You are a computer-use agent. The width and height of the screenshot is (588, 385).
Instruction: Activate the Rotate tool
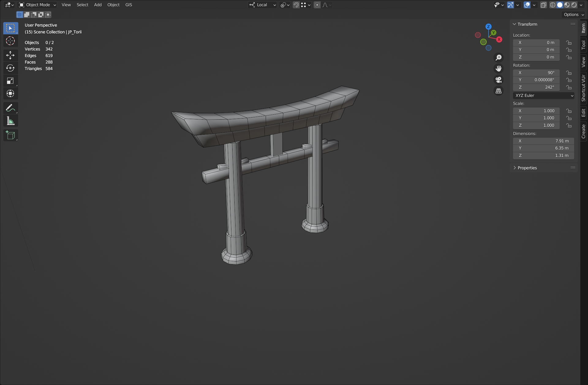(10, 68)
